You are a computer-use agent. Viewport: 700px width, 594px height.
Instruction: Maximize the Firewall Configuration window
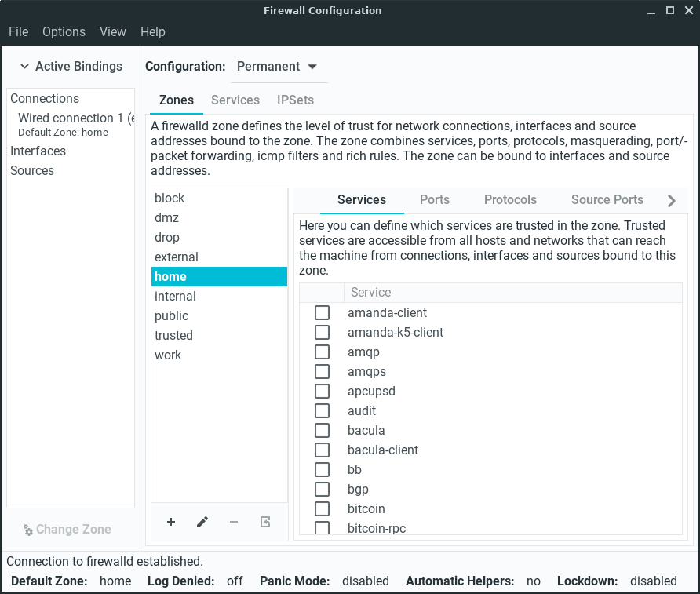(670, 11)
